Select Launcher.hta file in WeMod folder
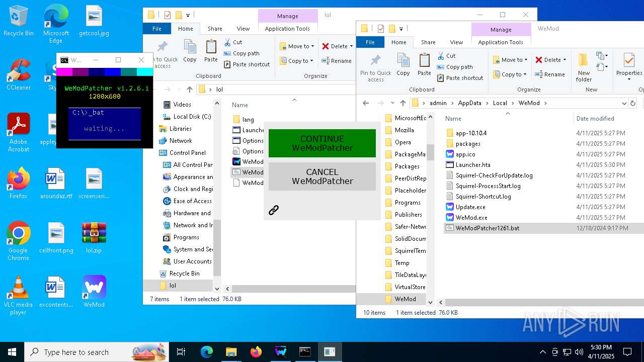 click(472, 165)
